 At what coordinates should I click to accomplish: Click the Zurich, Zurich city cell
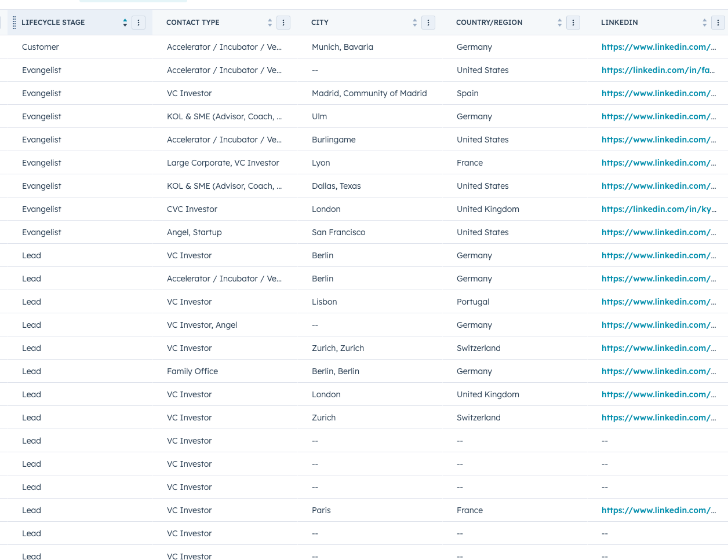tap(338, 348)
